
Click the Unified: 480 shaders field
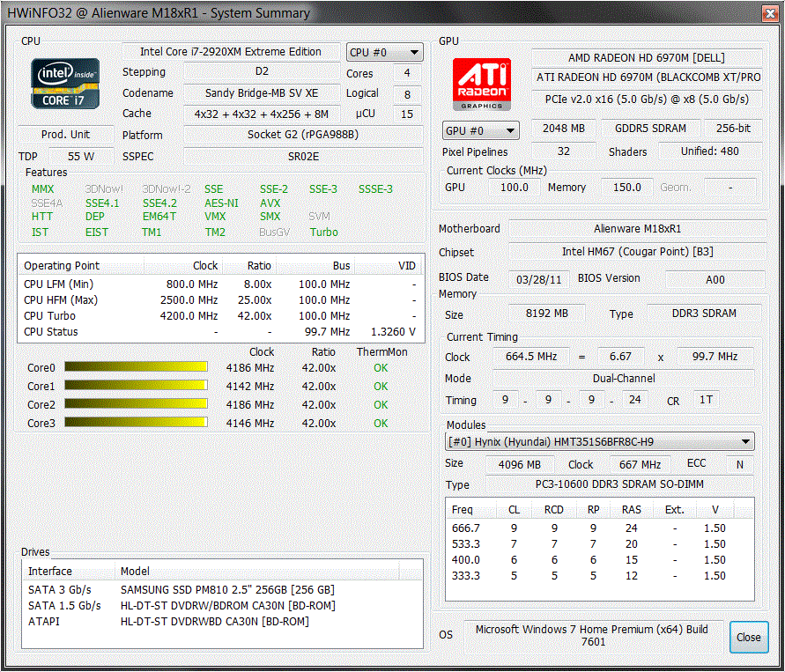(709, 151)
